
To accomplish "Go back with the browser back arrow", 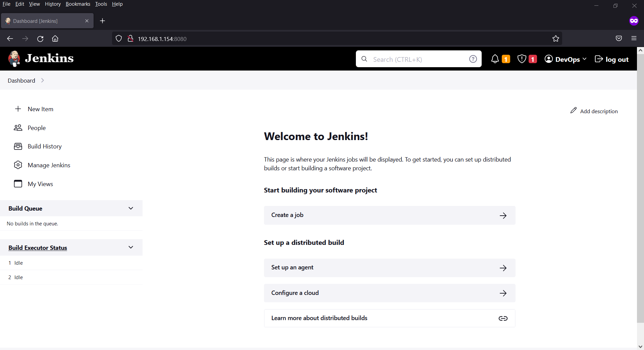I will pyautogui.click(x=10, y=39).
